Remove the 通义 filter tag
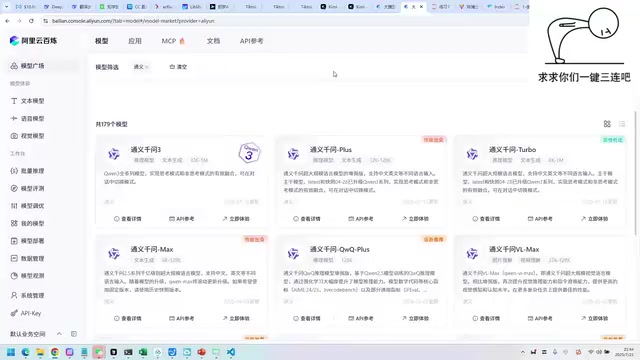Viewport: 640px width, 360px height. (147, 67)
